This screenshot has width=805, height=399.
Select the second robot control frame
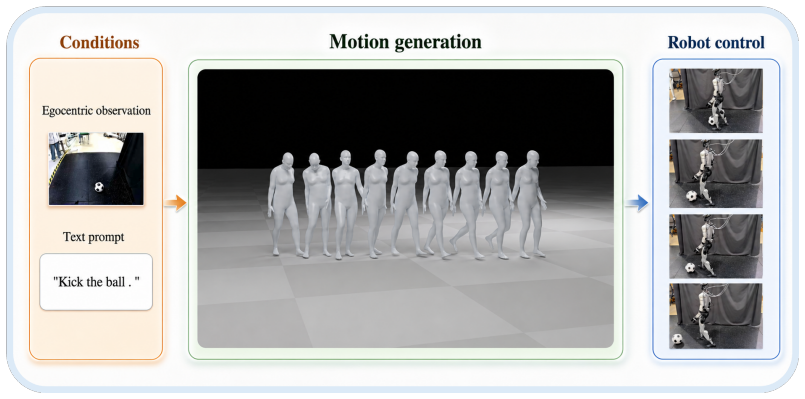(x=716, y=173)
